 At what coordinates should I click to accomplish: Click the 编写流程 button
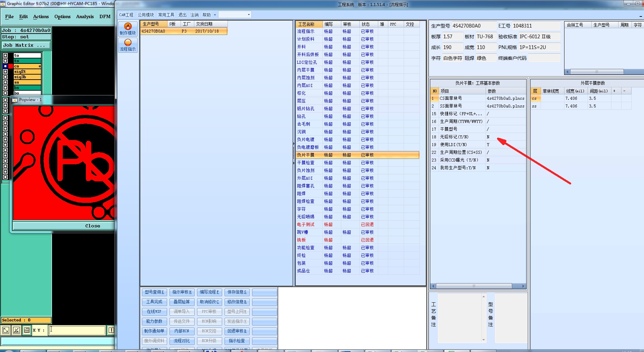209,292
